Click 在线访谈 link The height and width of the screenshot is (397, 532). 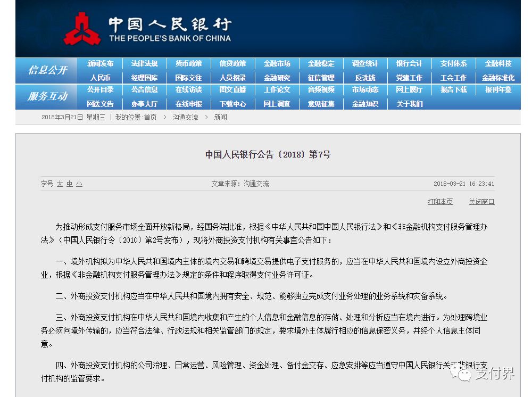pos(188,89)
